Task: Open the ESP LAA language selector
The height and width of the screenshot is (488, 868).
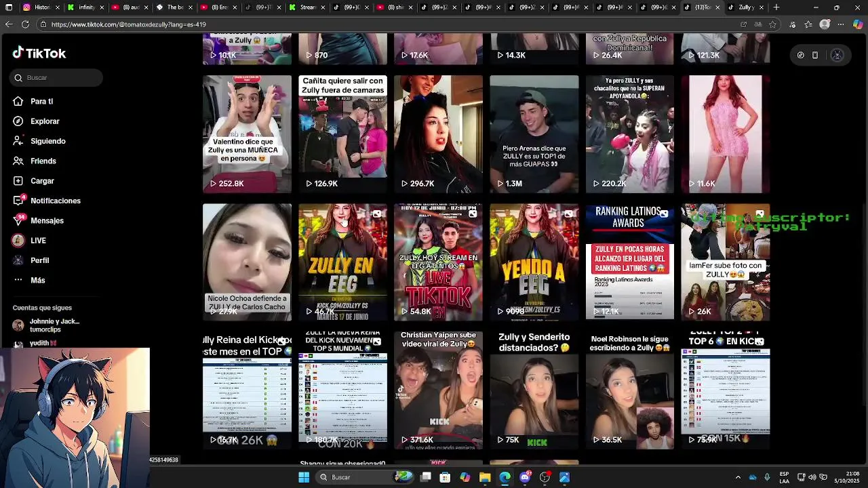Action: [784, 477]
